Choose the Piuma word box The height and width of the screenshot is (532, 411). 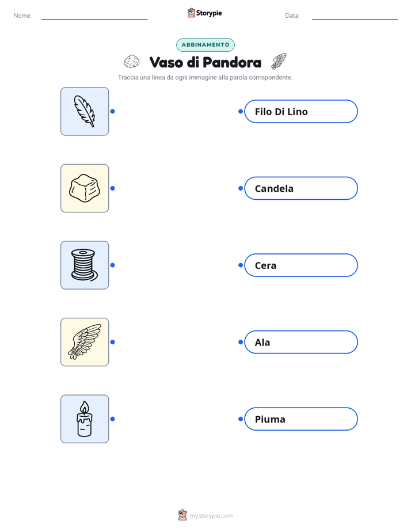tap(301, 419)
